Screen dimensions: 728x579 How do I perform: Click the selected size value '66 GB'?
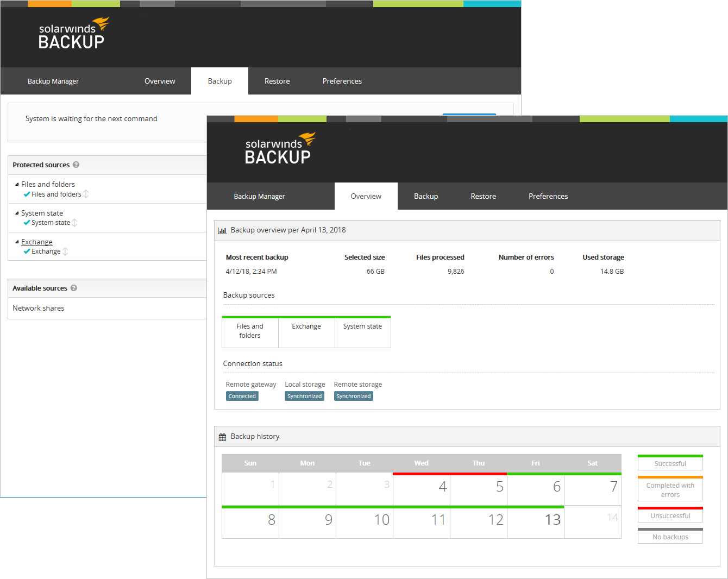(375, 272)
